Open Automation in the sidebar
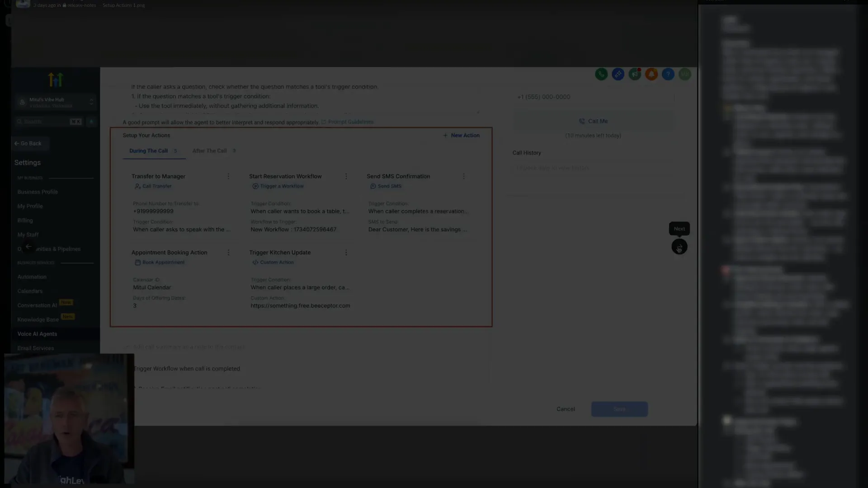 (32, 277)
